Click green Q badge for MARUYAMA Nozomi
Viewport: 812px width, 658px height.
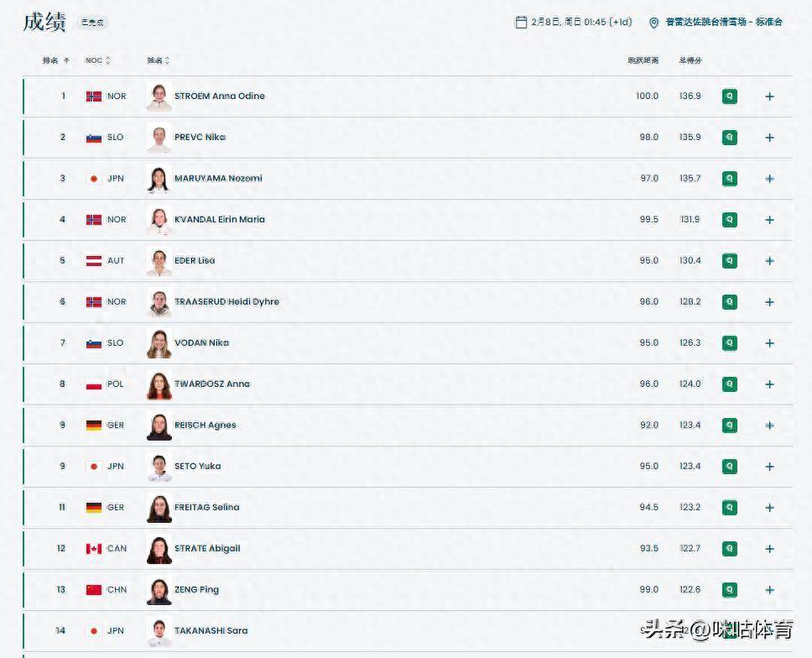730,179
